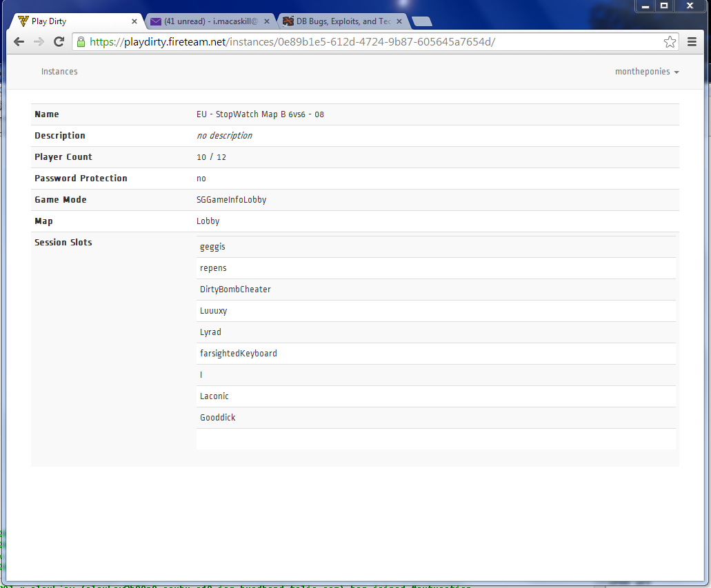Reload the page with refresh icon
This screenshot has width=711, height=588.
pyautogui.click(x=59, y=42)
